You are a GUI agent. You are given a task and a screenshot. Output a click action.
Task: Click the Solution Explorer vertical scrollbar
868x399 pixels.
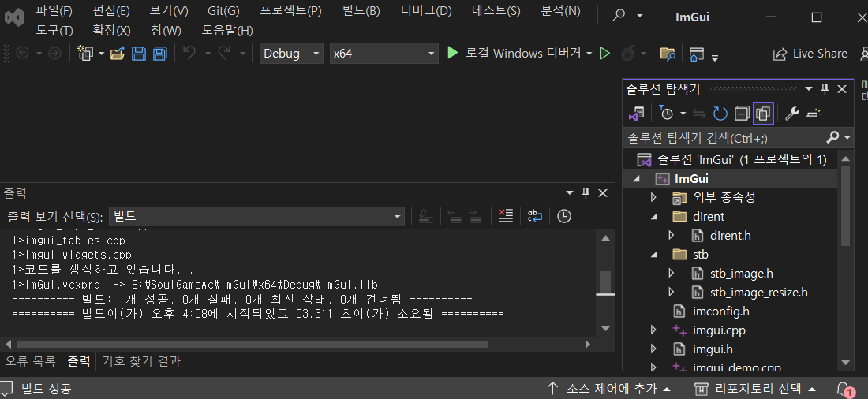tap(845, 206)
